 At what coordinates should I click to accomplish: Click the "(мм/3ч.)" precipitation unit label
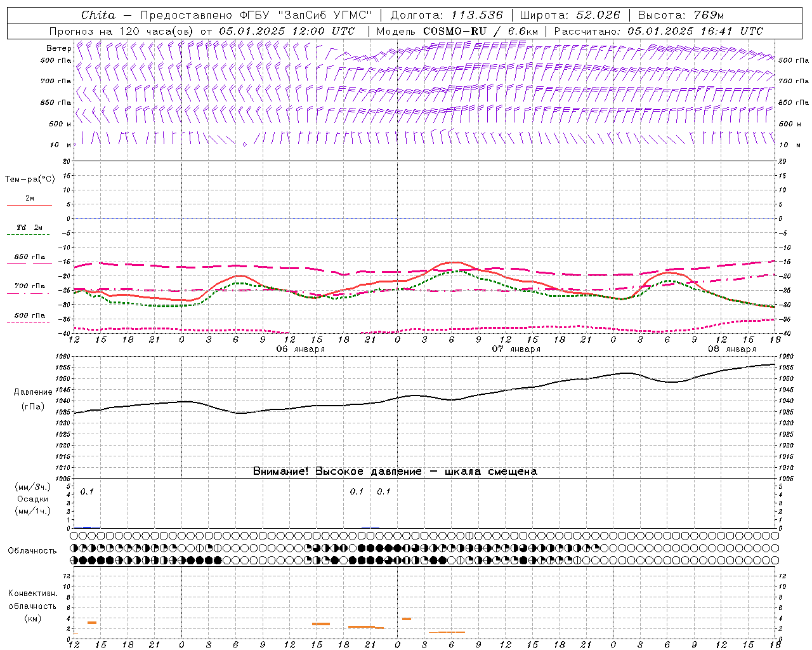(x=33, y=487)
